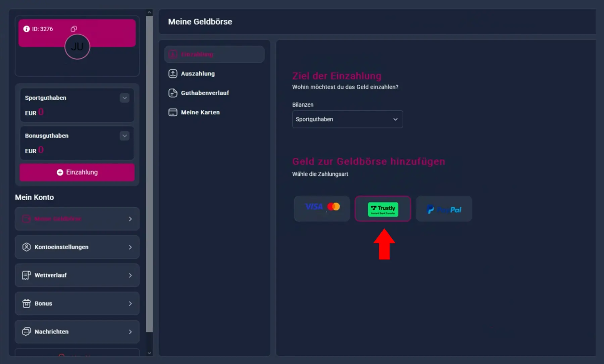
Task: Open the Wettverlauf menu item
Action: coord(77,275)
